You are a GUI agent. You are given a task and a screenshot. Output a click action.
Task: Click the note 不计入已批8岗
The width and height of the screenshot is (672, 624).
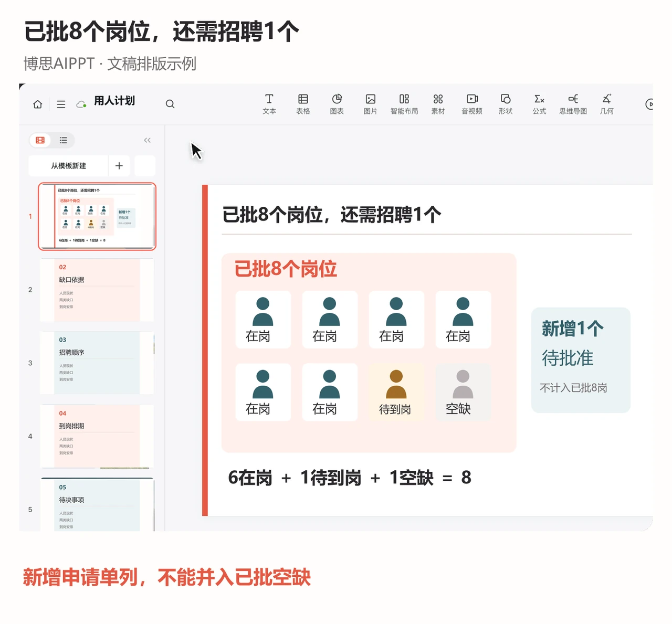pos(573,388)
